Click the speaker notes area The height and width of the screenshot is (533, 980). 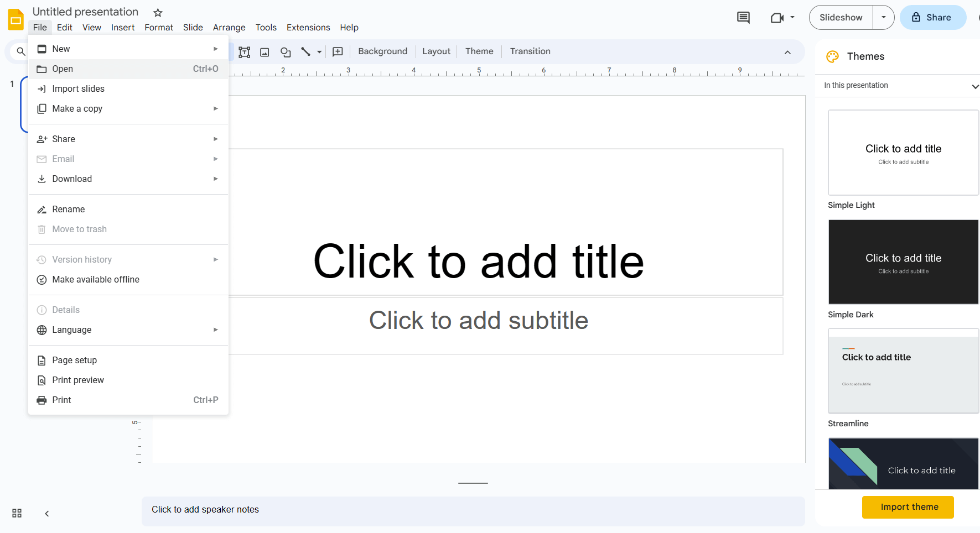pos(473,510)
